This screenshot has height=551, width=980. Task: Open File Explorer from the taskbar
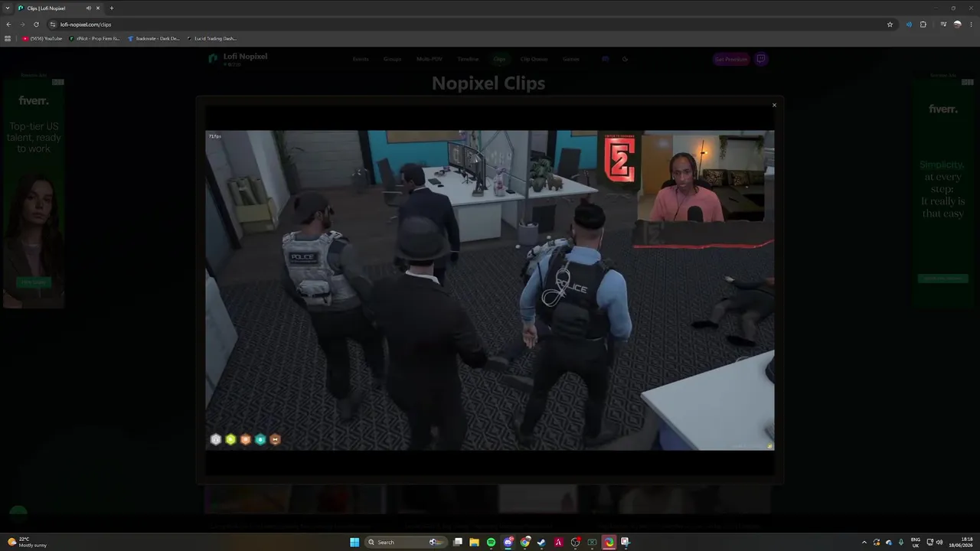pos(475,542)
